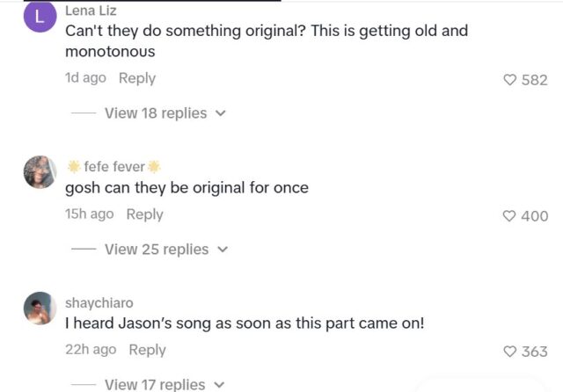Click the 582 like count
The width and height of the screenshot is (563, 392).
click(x=534, y=80)
